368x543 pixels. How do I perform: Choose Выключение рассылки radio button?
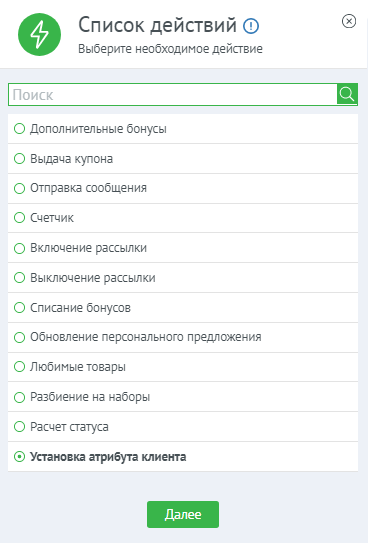[x=19, y=278]
